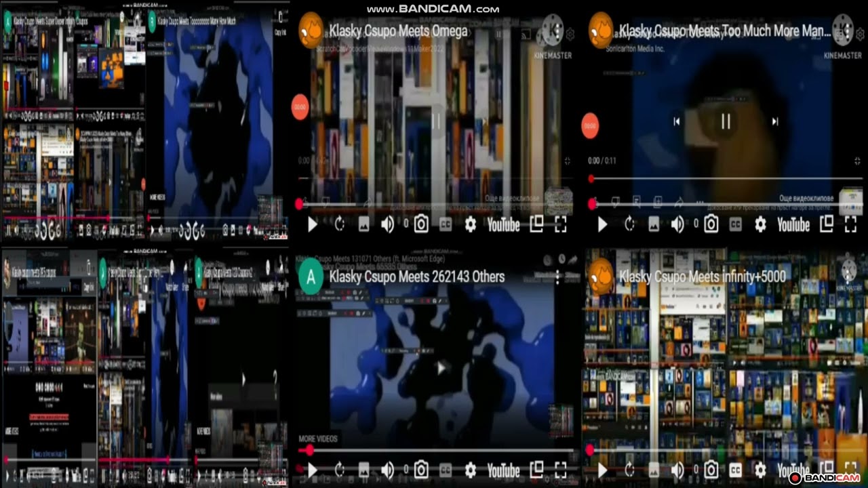Open settings gear in infinity+5000 player
868x488 pixels.
click(x=760, y=470)
